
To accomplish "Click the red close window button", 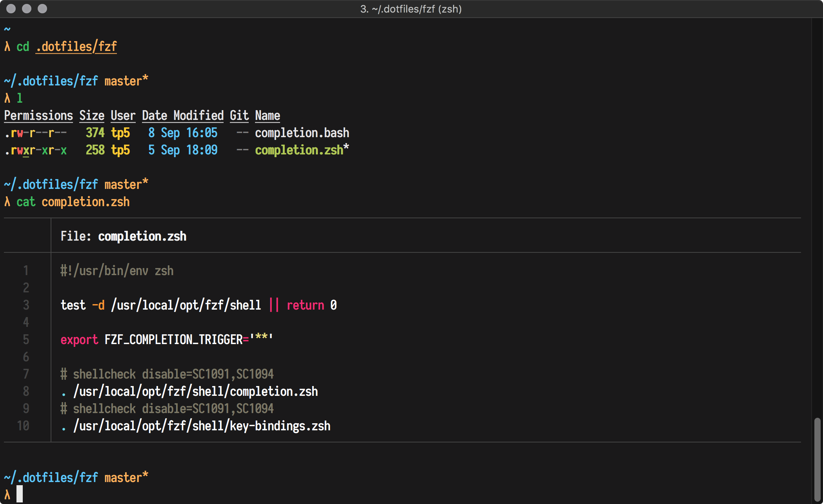I will click(11, 9).
